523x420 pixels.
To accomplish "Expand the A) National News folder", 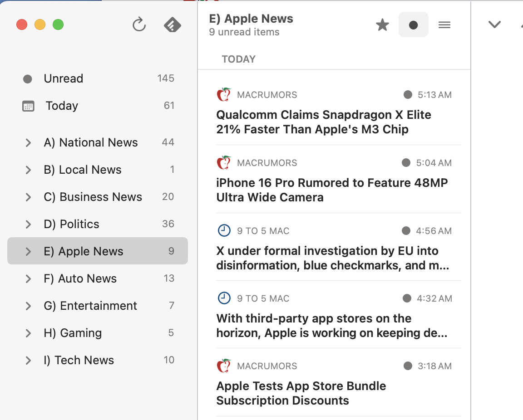I will pos(28,143).
